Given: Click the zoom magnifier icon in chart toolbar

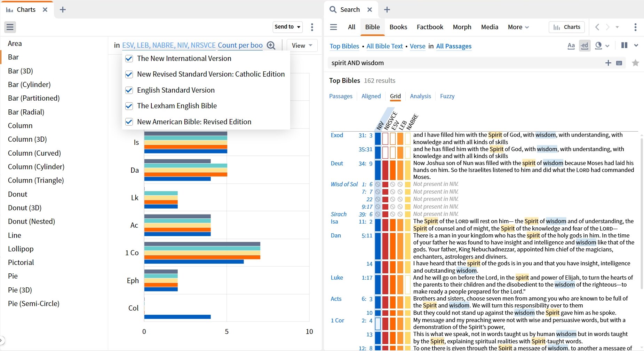Looking at the screenshot, I should coord(271,46).
